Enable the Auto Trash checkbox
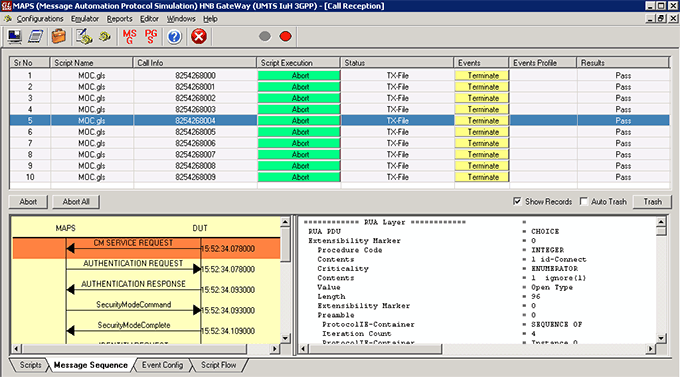The height and width of the screenshot is (377, 680). point(584,201)
